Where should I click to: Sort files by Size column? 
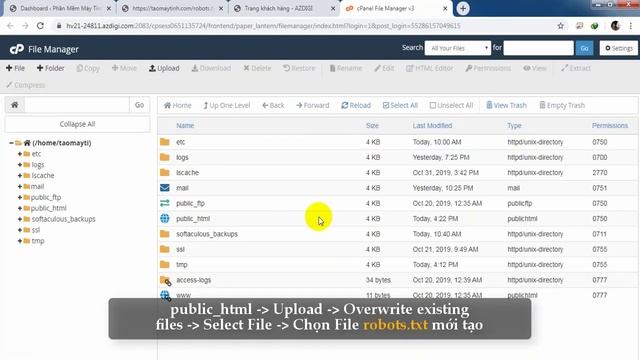pyautogui.click(x=372, y=126)
